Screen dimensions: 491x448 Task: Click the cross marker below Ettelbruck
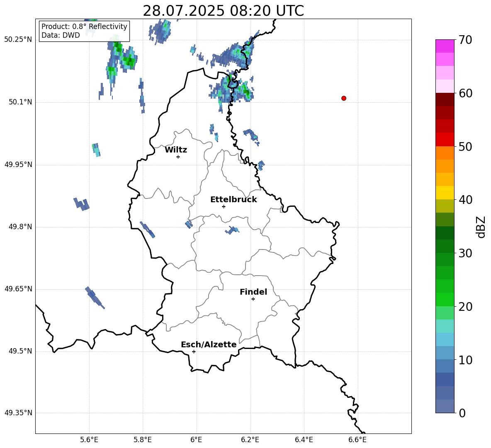[x=224, y=206]
